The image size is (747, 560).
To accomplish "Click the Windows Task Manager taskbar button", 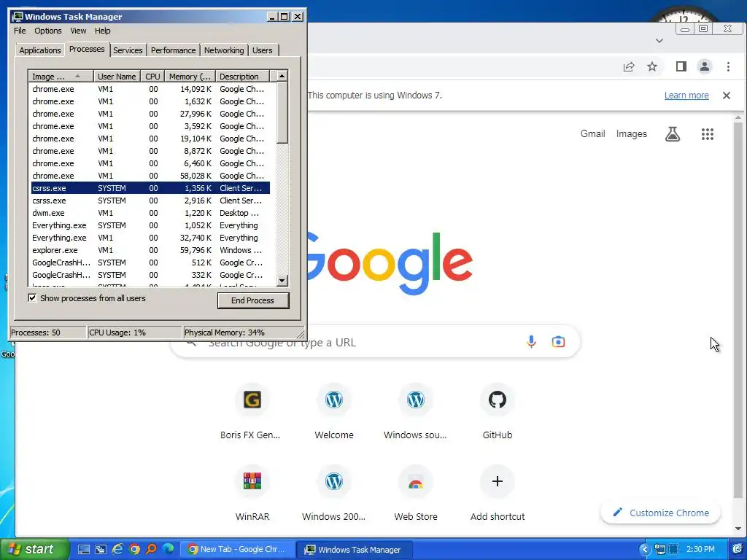I will pyautogui.click(x=355, y=549).
